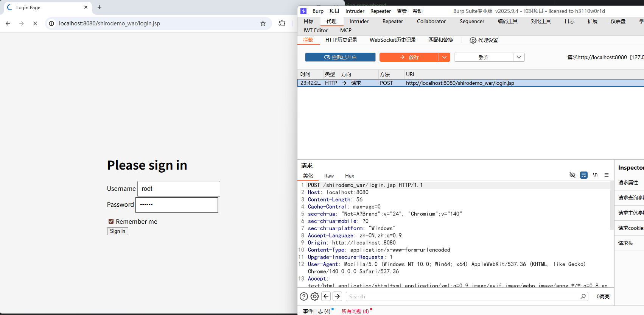644x315 pixels.
Task: Click the help question mark icon
Action: pyautogui.click(x=303, y=296)
